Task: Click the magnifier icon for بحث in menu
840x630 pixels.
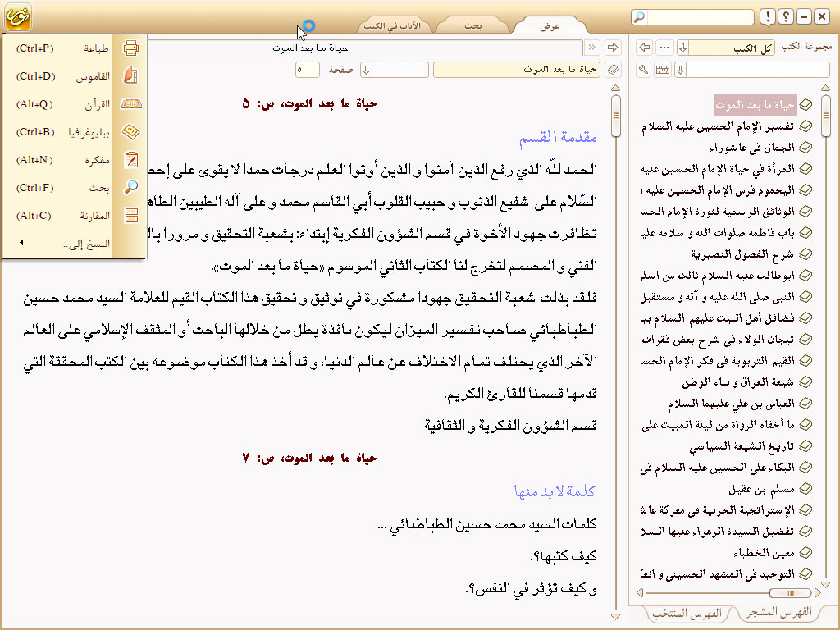Action: pyautogui.click(x=130, y=188)
